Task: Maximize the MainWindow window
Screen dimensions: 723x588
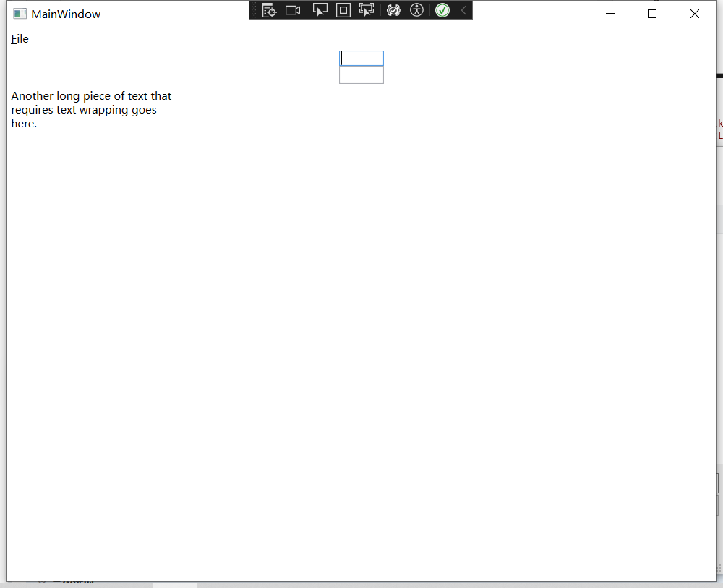Action: (x=652, y=14)
